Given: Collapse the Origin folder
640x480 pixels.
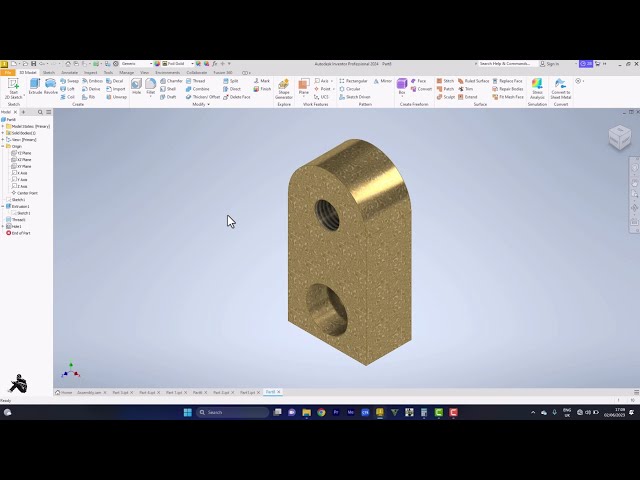Looking at the screenshot, I should tap(3, 146).
